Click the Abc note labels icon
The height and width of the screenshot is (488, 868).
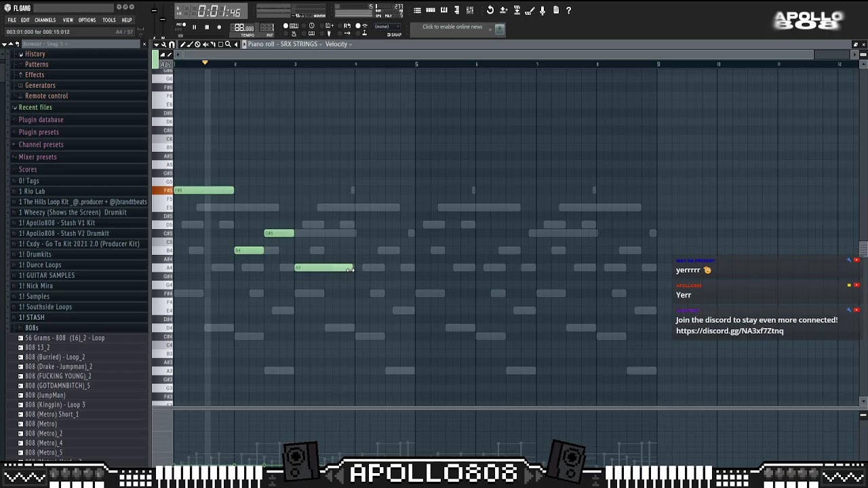pyautogui.click(x=165, y=64)
